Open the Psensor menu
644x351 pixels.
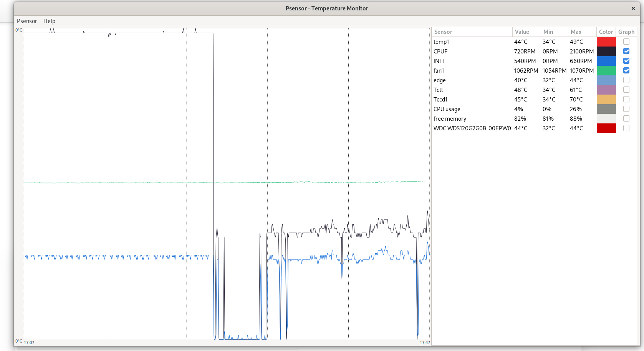coord(27,21)
